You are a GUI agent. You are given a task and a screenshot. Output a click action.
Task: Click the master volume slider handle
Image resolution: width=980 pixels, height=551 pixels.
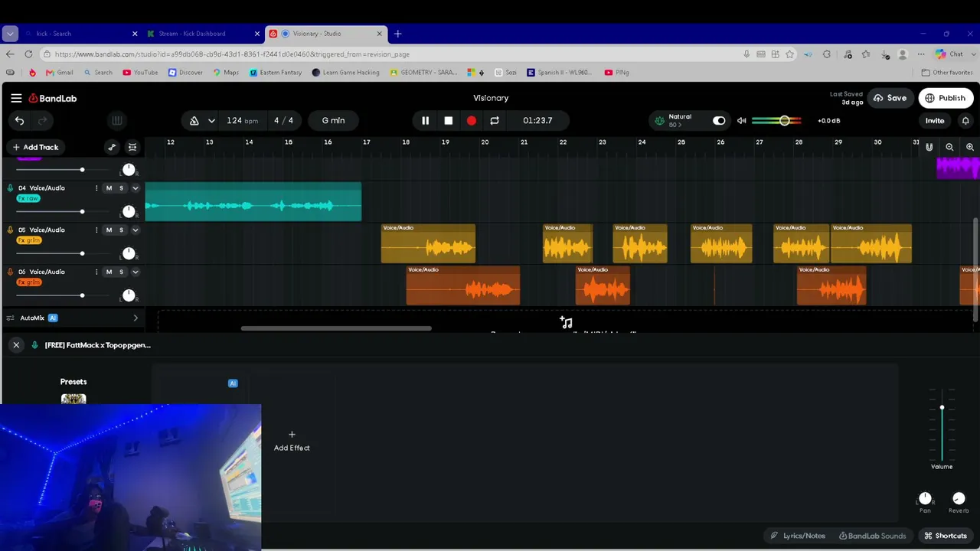(x=784, y=120)
